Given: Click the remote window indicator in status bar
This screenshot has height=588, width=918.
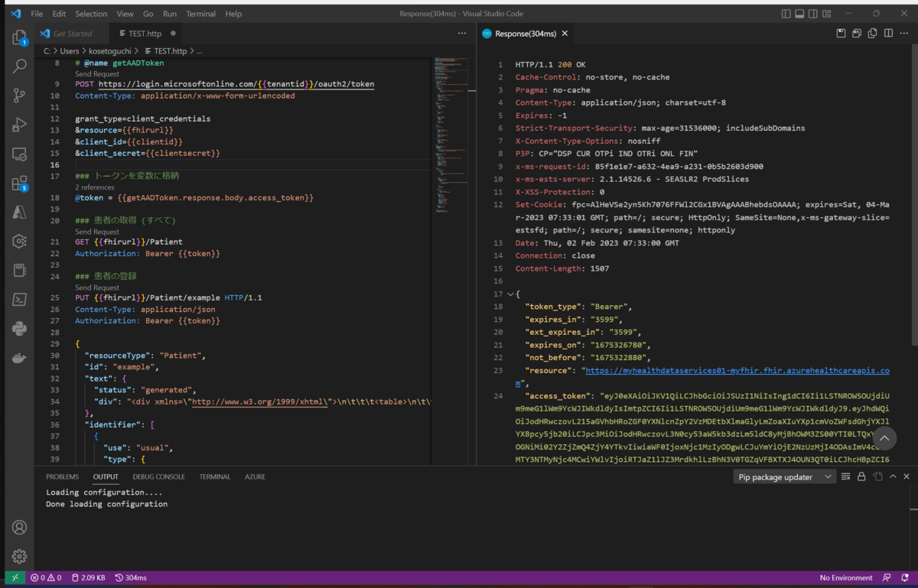Looking at the screenshot, I should 15,578.
